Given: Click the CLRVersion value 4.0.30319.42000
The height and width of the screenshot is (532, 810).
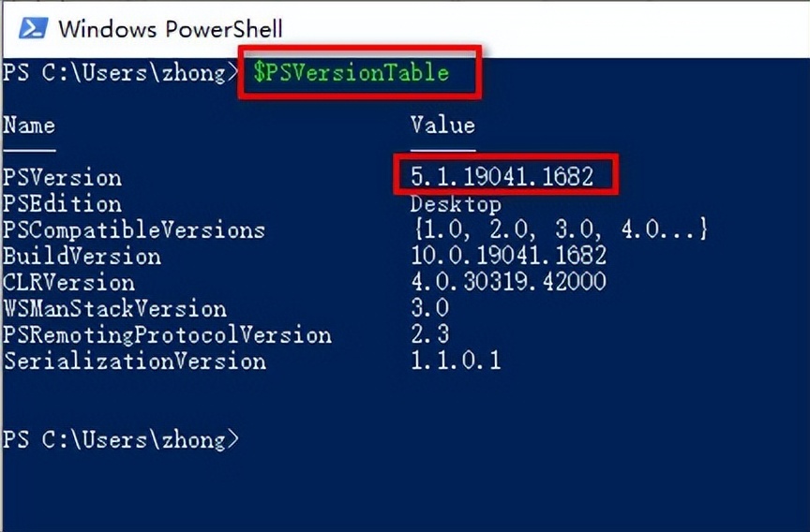Looking at the screenshot, I should coord(508,282).
